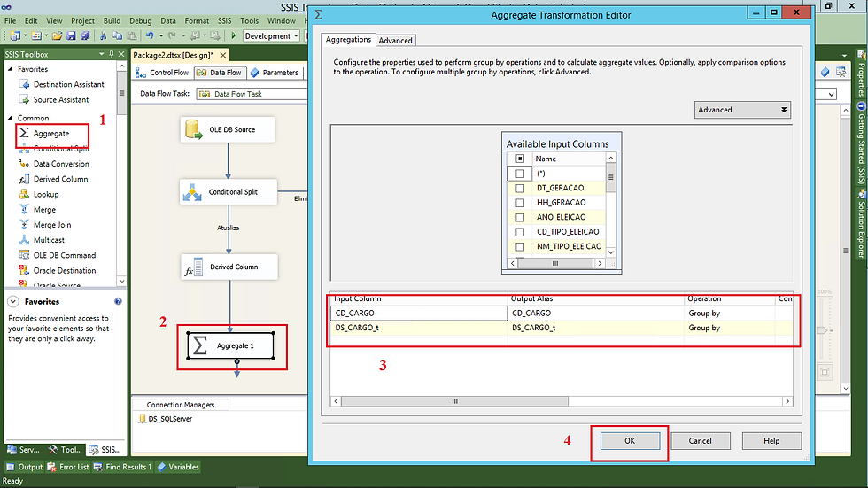The image size is (868, 488).
Task: Select the Aggregate item in SSIS Toolbox
Action: [x=51, y=134]
